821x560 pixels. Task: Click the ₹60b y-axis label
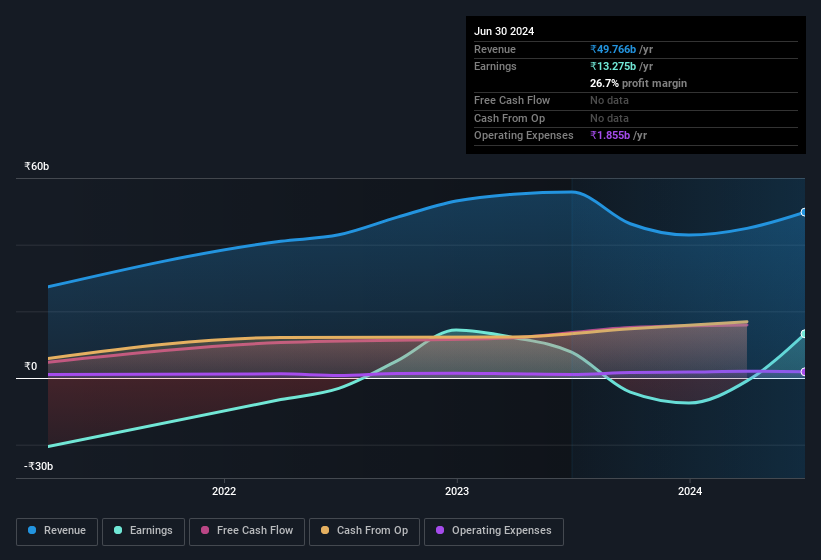click(x=37, y=166)
